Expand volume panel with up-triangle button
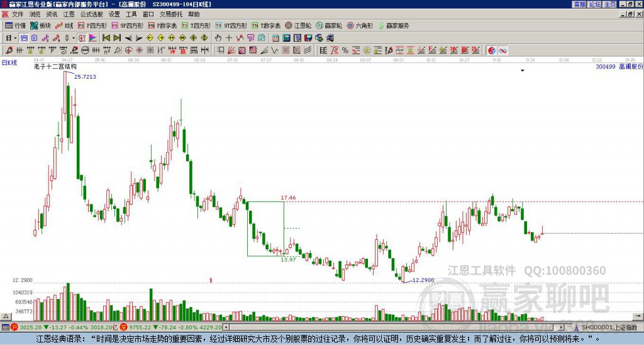Image resolution: width=644 pixels, height=345 pixels. (x=6, y=317)
